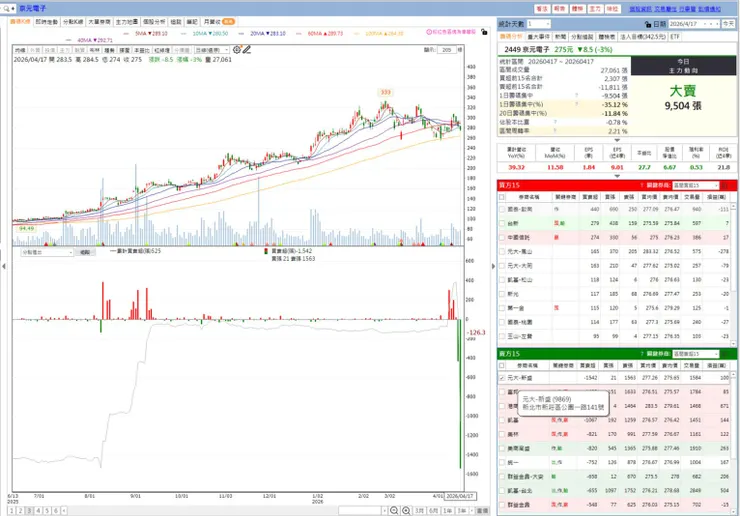The height and width of the screenshot is (516, 740).
Task: Click the 大賣 9,504 張 main force indicator
Action: pos(683,98)
